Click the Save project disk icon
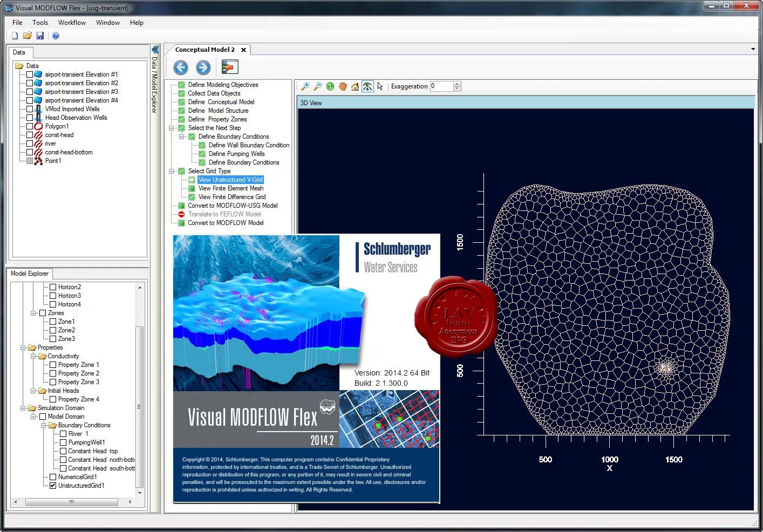Screen dimensions: 763x532 (x=40, y=36)
